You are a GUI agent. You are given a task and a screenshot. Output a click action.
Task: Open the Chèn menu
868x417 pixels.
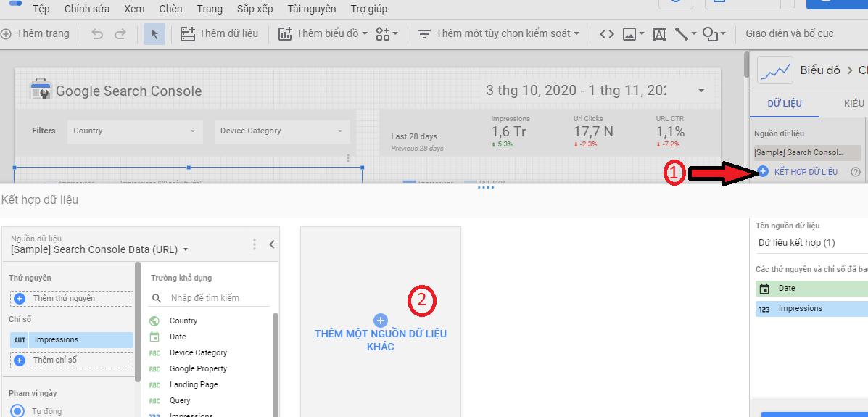170,9
